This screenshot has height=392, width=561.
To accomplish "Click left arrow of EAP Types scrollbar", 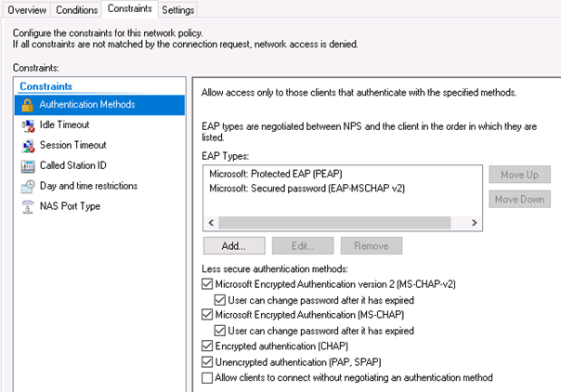I will click(211, 222).
